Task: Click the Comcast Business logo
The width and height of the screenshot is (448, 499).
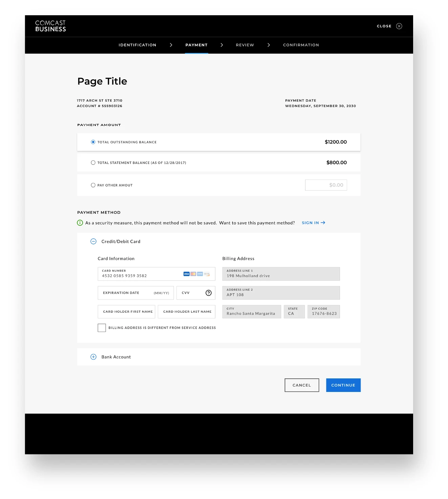Action: coord(50,26)
